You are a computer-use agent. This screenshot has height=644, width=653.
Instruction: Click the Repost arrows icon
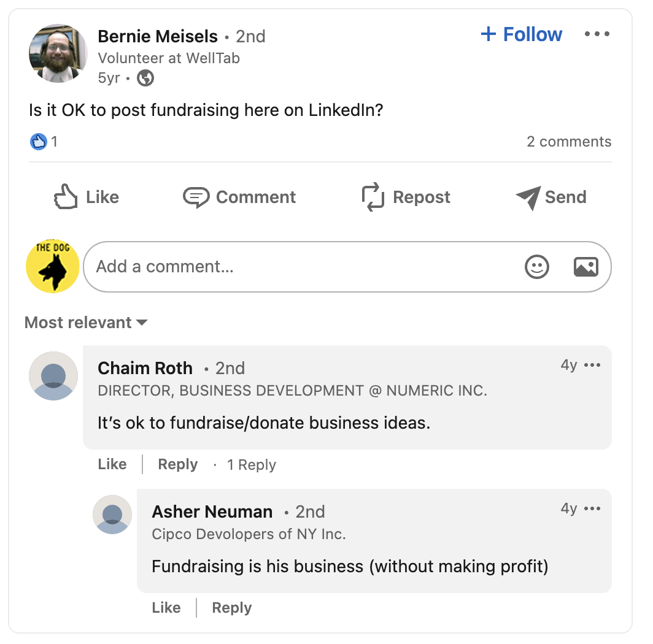coord(373,197)
